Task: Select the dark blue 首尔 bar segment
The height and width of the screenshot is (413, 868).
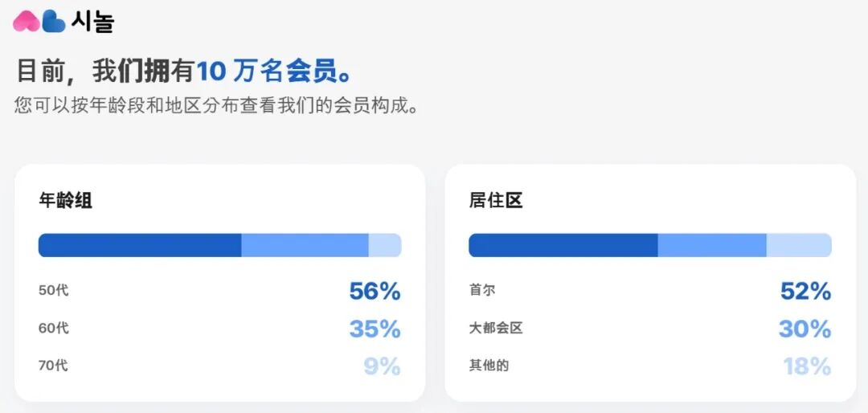Action: tap(563, 245)
